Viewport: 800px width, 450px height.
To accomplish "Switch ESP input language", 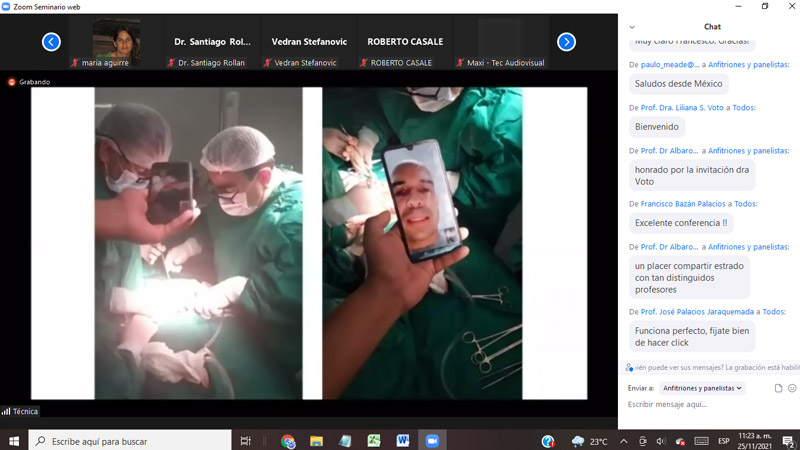I will tap(723, 441).
